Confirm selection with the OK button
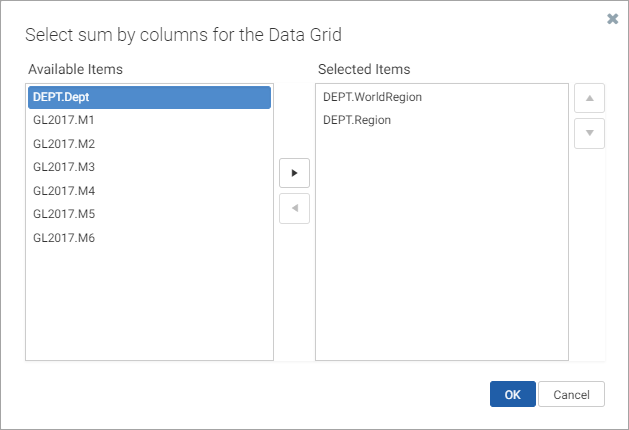The height and width of the screenshot is (430, 629). (x=513, y=394)
